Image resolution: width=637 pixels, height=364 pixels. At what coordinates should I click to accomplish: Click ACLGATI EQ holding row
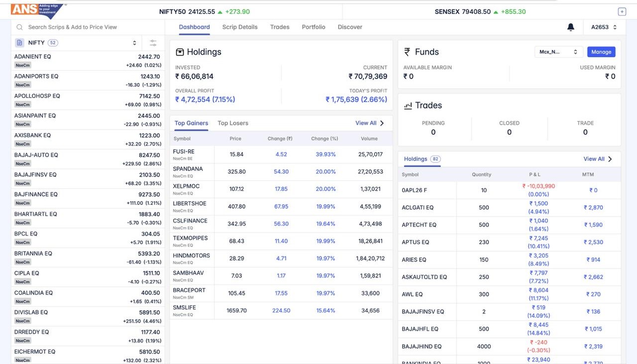point(509,207)
